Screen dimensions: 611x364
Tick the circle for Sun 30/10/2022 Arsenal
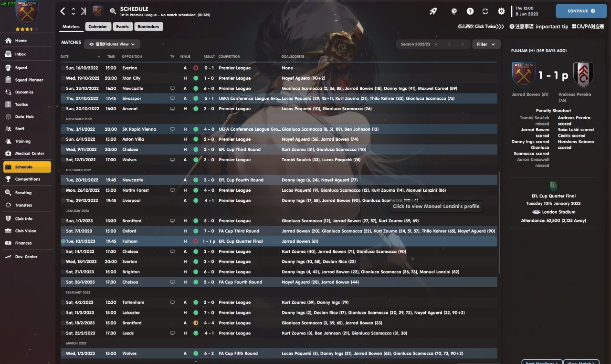(x=63, y=109)
